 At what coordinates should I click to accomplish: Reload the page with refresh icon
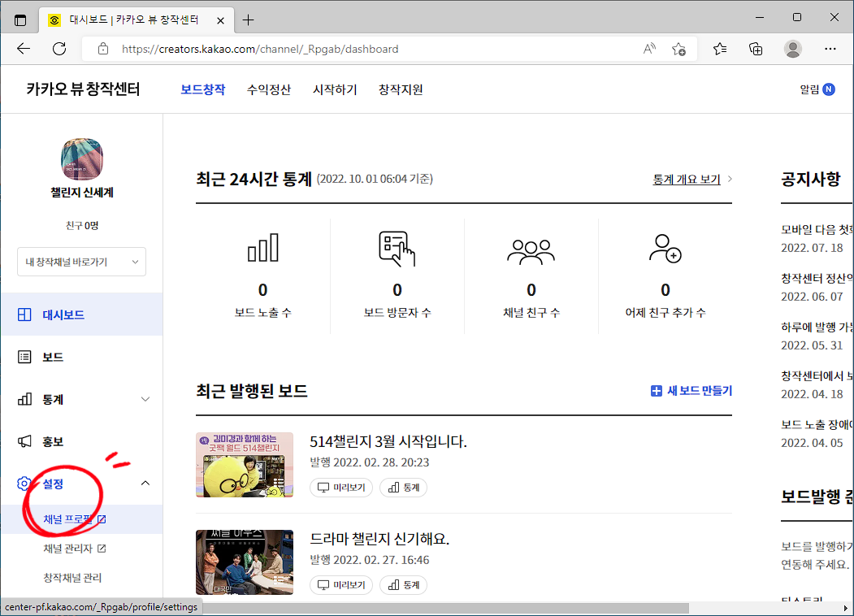(x=59, y=49)
